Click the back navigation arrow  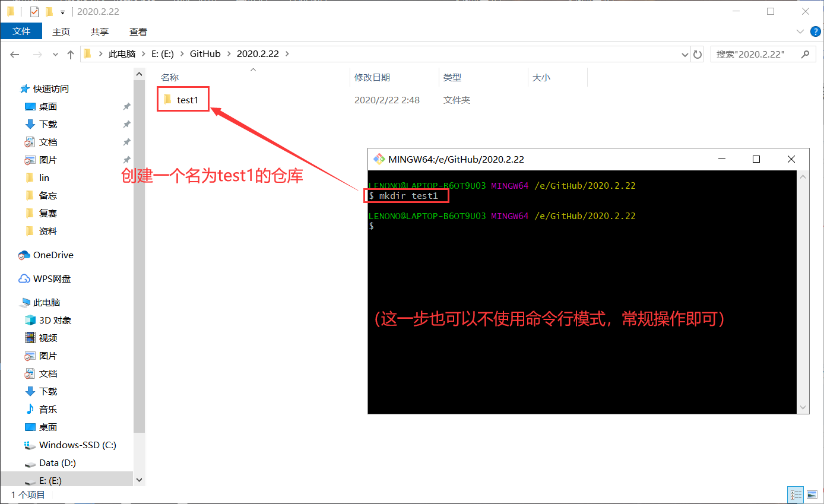click(x=14, y=53)
